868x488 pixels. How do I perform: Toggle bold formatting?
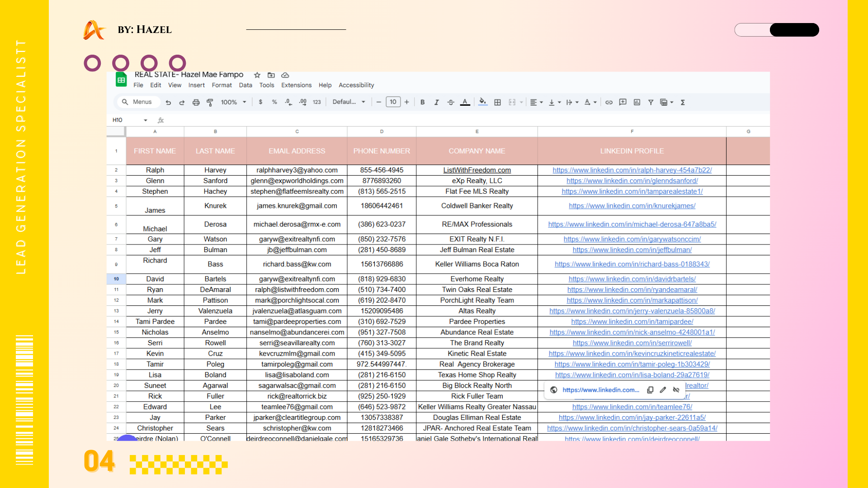tap(422, 103)
